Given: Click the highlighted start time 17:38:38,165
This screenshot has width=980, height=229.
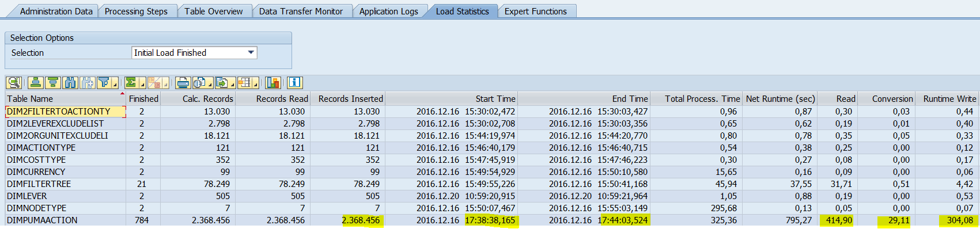Looking at the screenshot, I should [x=490, y=220].
